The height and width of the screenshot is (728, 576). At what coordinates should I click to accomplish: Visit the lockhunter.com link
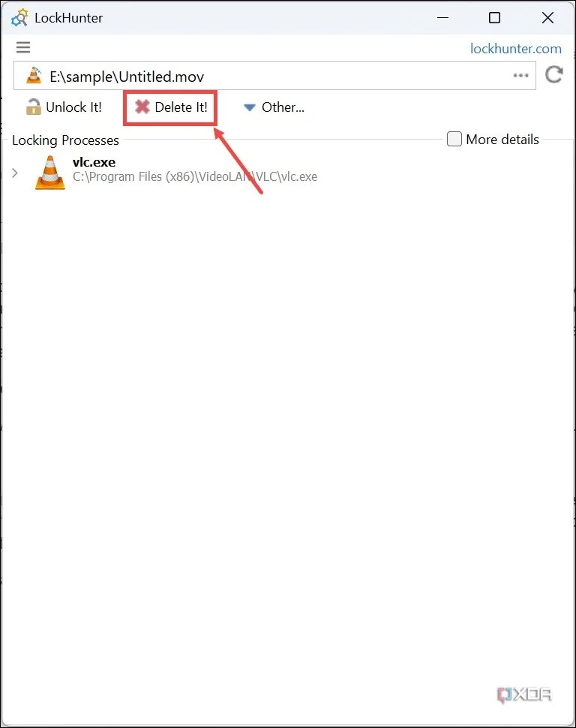point(516,48)
